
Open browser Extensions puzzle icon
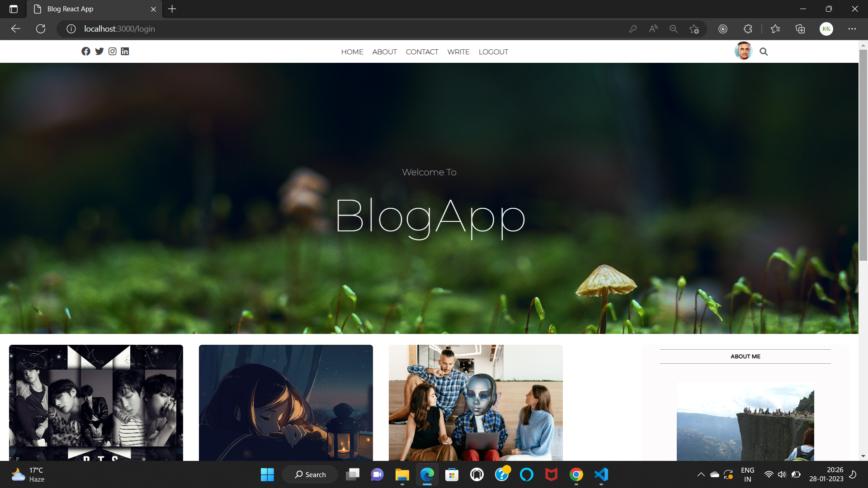point(748,28)
